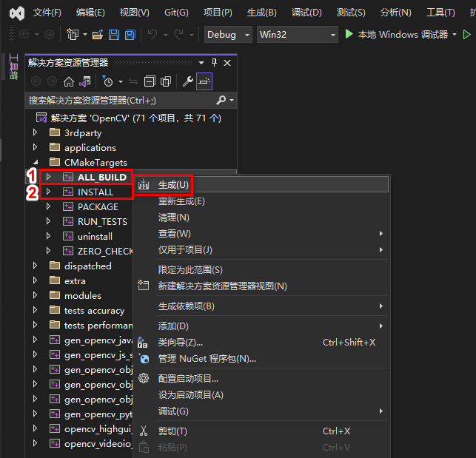Open Properties with the wrench icon
476x458 pixels.
pyautogui.click(x=187, y=81)
